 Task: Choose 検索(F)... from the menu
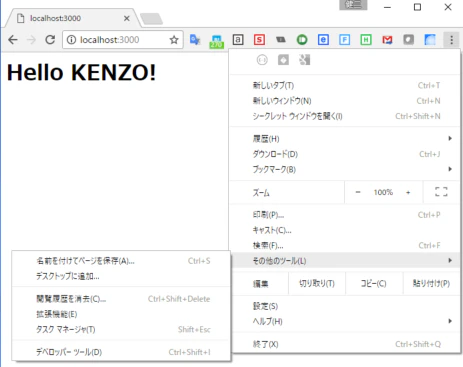pyautogui.click(x=345, y=246)
